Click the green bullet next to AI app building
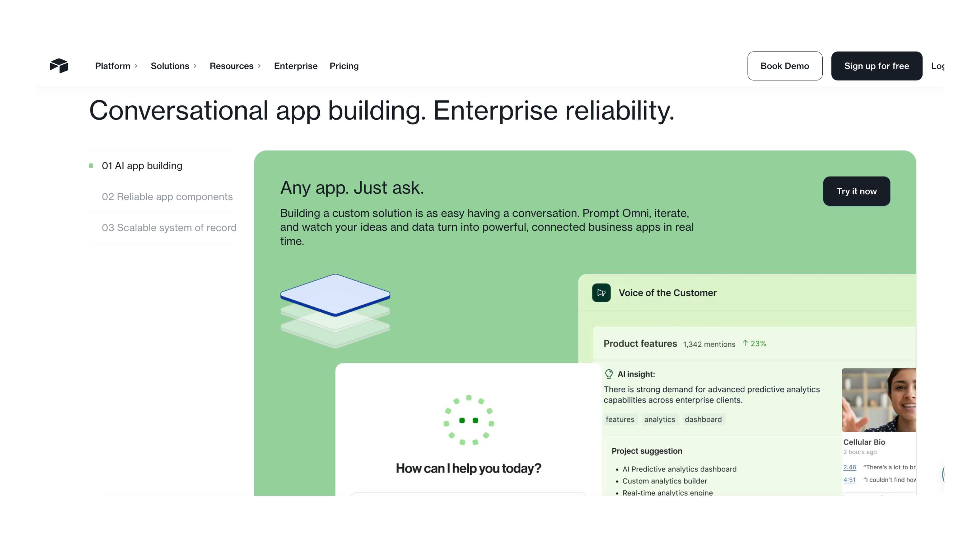Image resolution: width=980 pixels, height=551 pixels. click(91, 166)
